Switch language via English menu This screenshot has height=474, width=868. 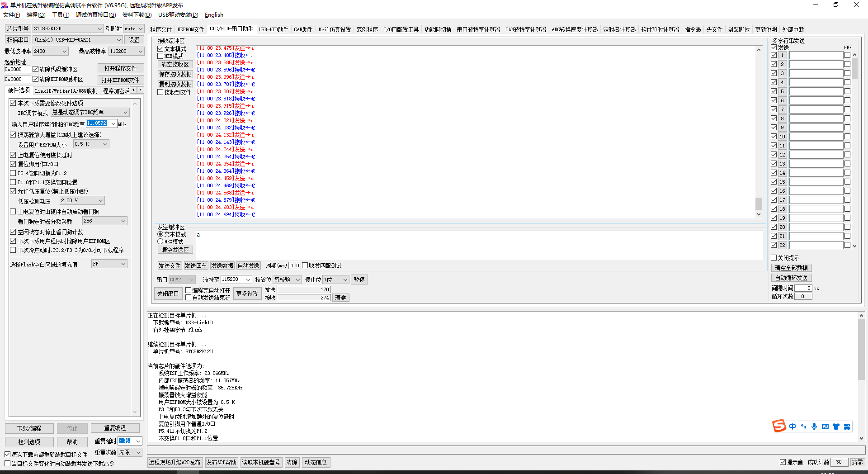point(214,15)
